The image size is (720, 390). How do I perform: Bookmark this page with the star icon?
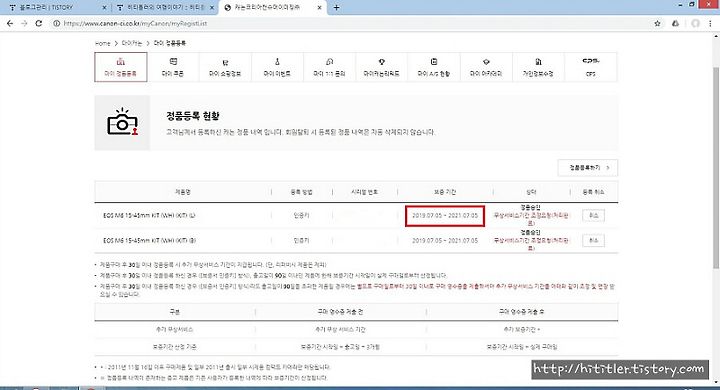click(658, 23)
